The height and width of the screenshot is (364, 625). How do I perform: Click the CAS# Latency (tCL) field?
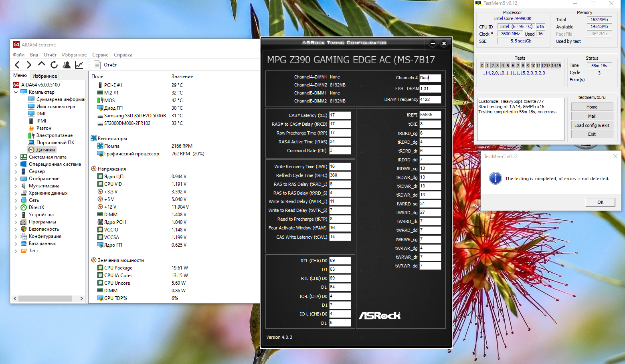pos(340,115)
